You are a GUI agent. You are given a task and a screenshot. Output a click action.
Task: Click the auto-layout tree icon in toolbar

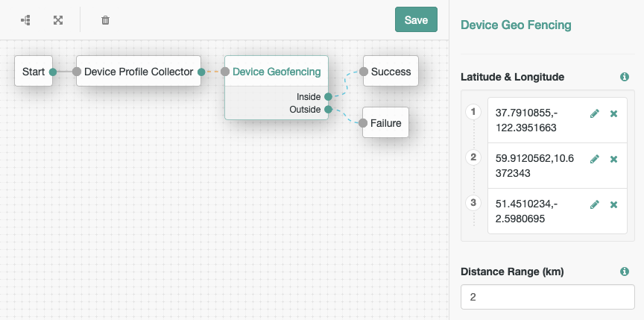coord(25,19)
